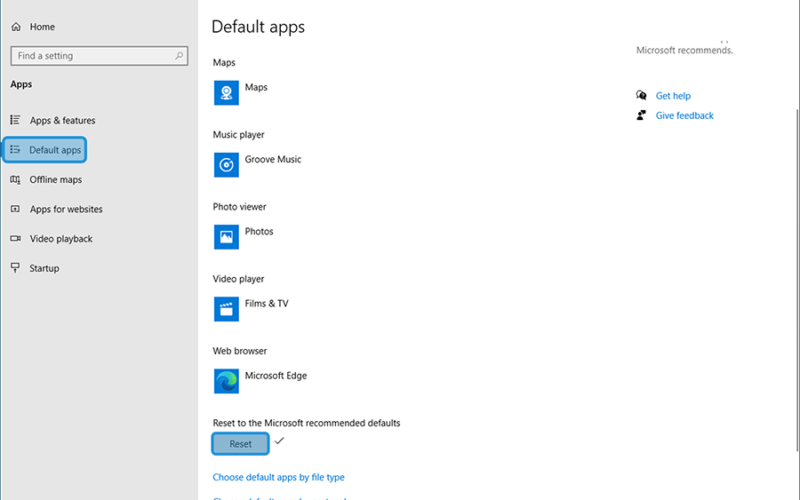
Task: Click the Video playback camera icon
Action: [x=15, y=238]
